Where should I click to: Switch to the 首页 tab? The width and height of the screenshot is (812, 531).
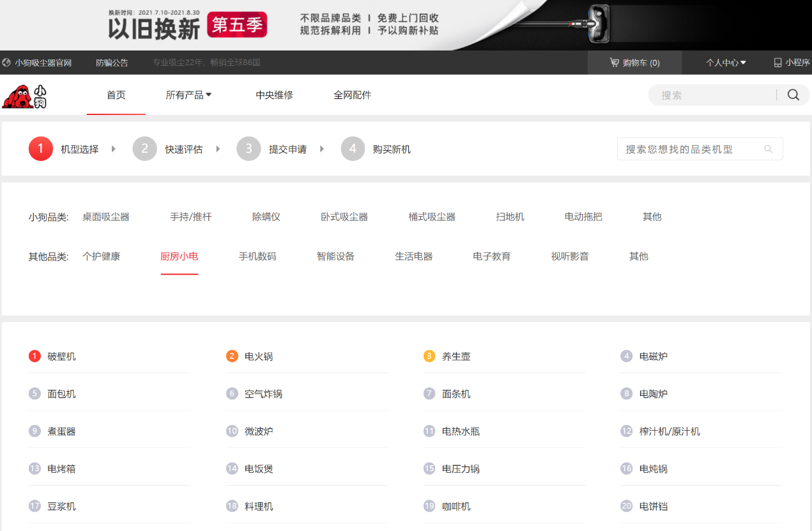tap(116, 95)
